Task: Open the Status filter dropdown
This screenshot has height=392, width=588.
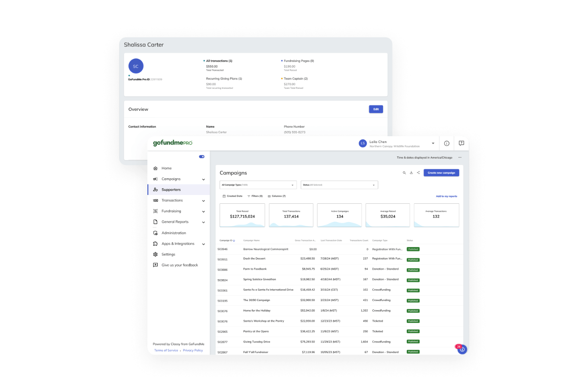Action: coord(339,185)
